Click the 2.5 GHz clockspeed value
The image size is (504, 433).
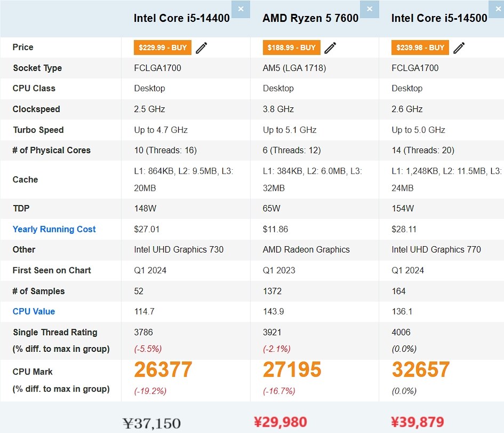pyautogui.click(x=149, y=109)
